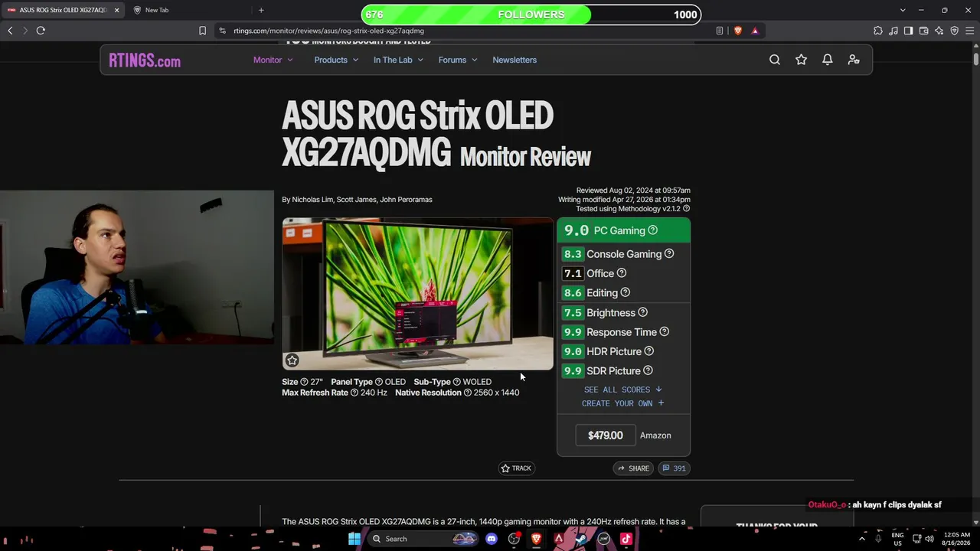Viewport: 980px width, 551px height.
Task: Toggle the browser sidebar panel
Action: pos(909,31)
